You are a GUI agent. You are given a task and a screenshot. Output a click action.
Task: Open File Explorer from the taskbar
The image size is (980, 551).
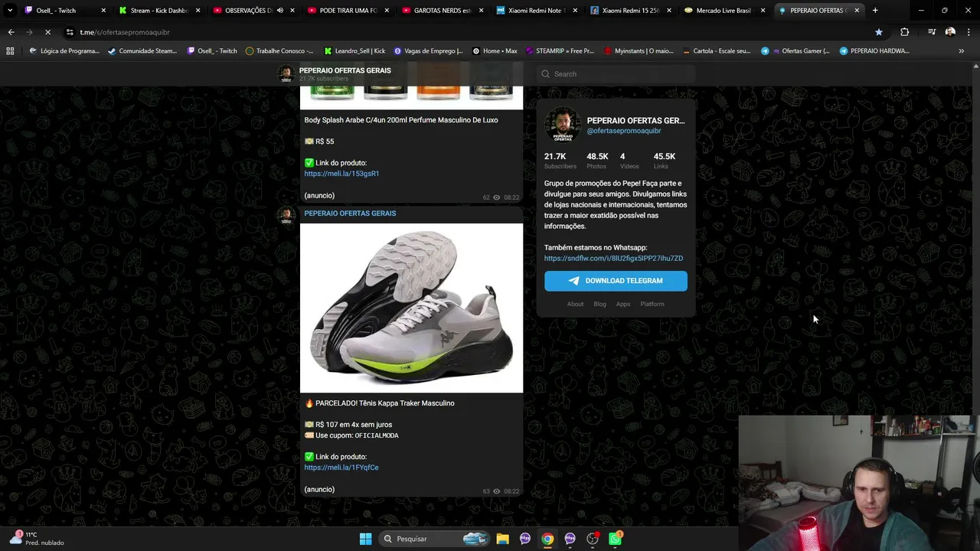(x=502, y=539)
